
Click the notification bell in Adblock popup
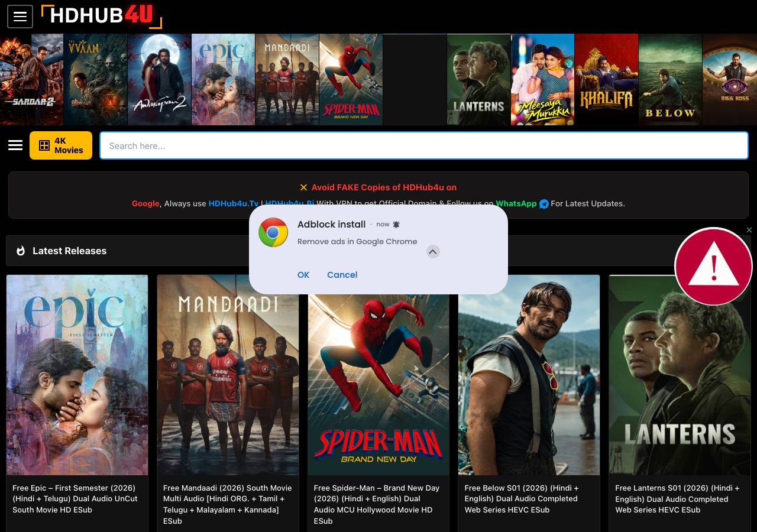(x=396, y=225)
